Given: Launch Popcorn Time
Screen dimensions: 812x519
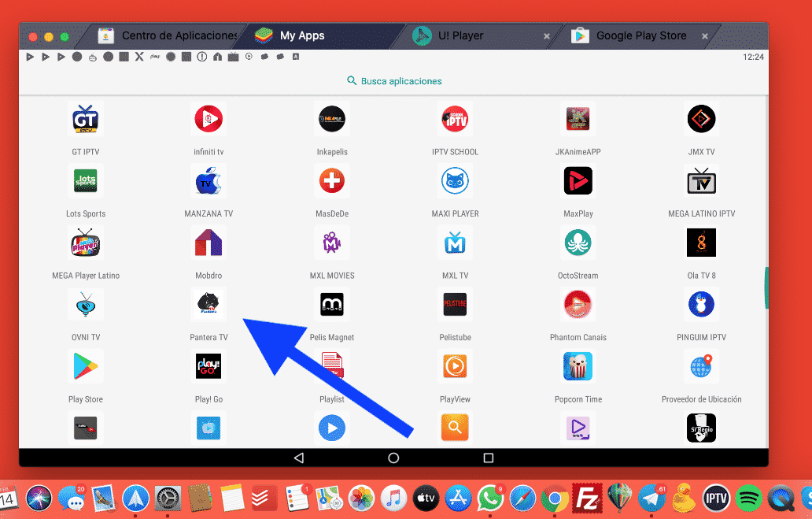Looking at the screenshot, I should (x=578, y=366).
